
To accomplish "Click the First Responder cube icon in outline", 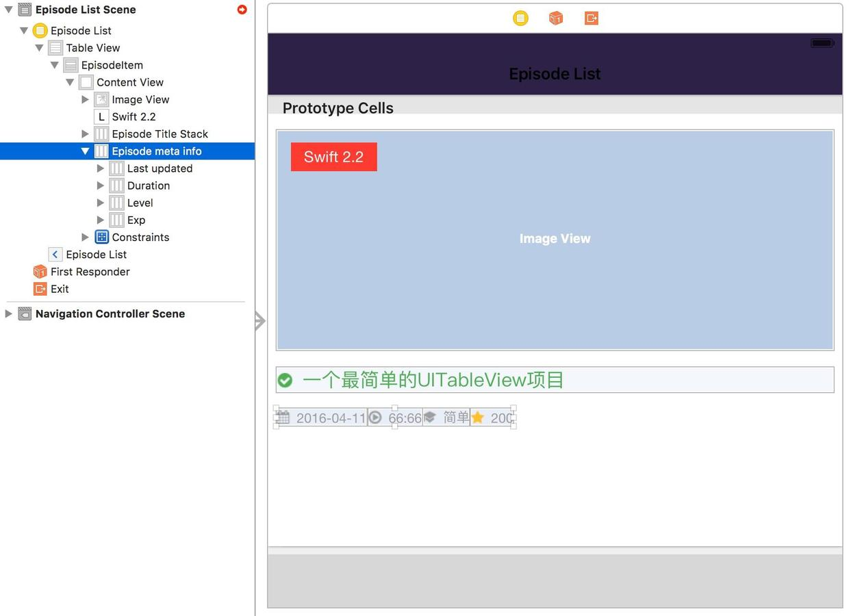I will pos(40,272).
